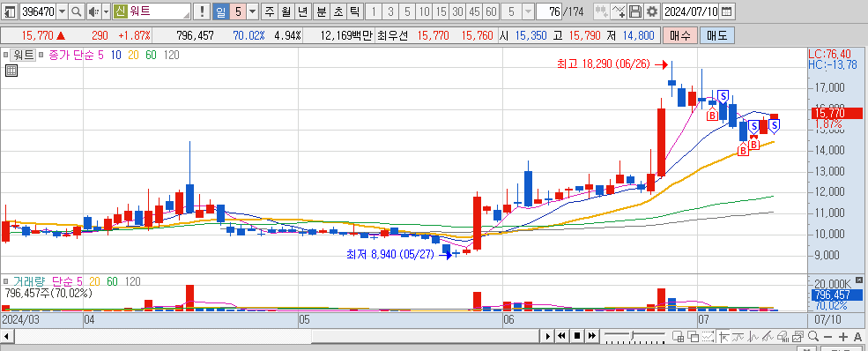Click the add-candles chart icon
Screen dimensions: 868x351
[x=602, y=11]
